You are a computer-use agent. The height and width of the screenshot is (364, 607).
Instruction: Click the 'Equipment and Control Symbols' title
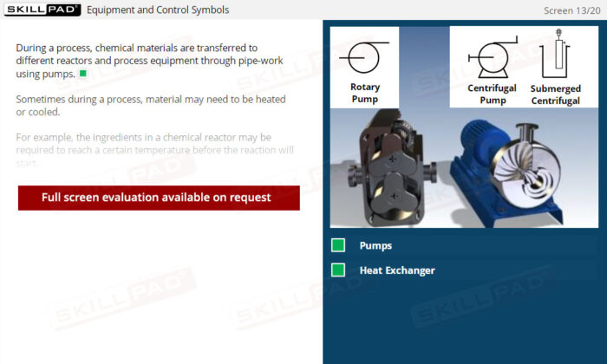[158, 10]
